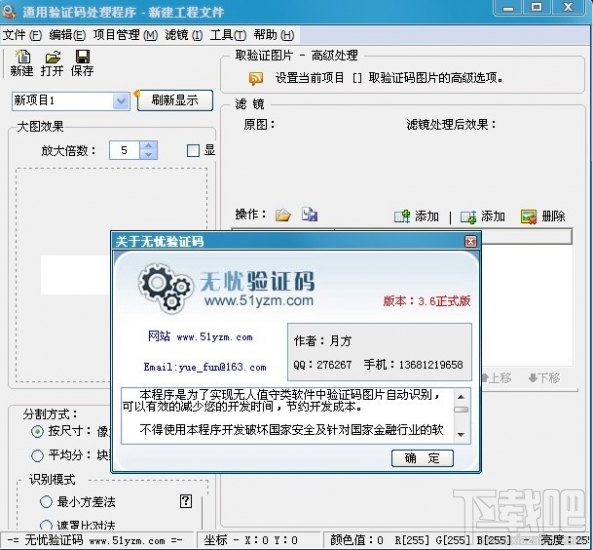Click the 打开 (Open) toolbar icon

click(53, 57)
